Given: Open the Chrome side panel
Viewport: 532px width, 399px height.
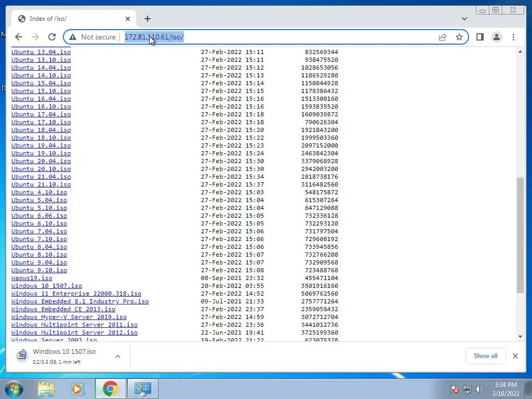Looking at the screenshot, I should (x=480, y=37).
